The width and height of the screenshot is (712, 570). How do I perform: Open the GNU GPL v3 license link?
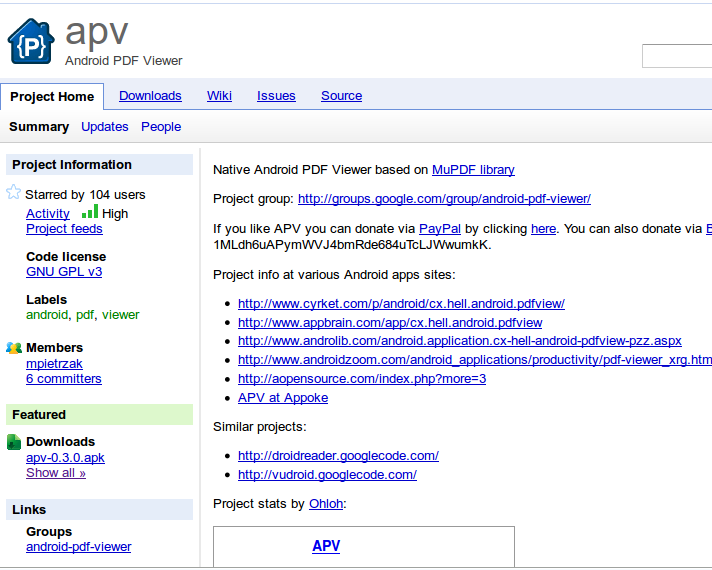tap(64, 272)
